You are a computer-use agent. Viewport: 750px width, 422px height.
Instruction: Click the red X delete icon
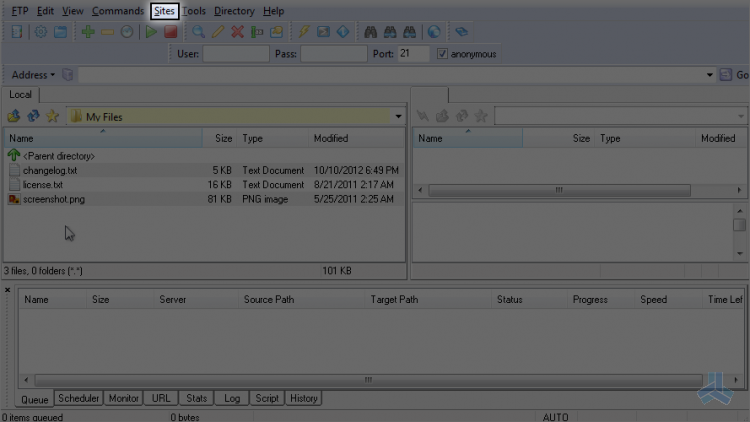(237, 32)
